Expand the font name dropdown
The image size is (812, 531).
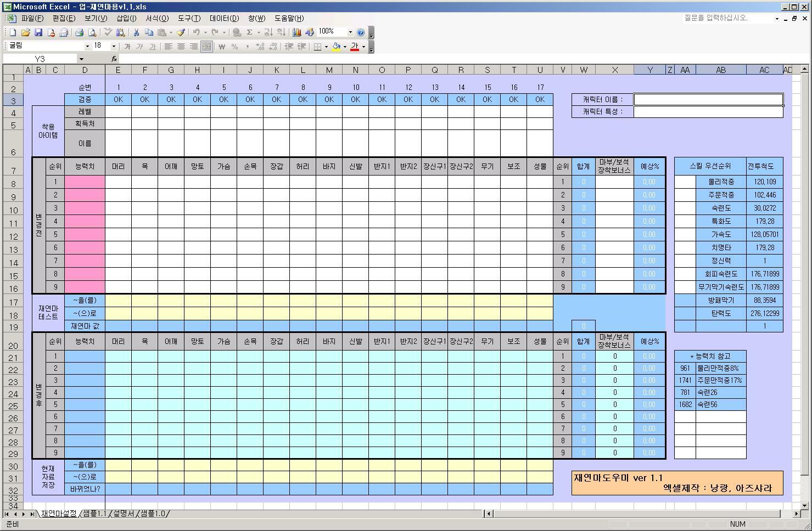click(x=87, y=47)
